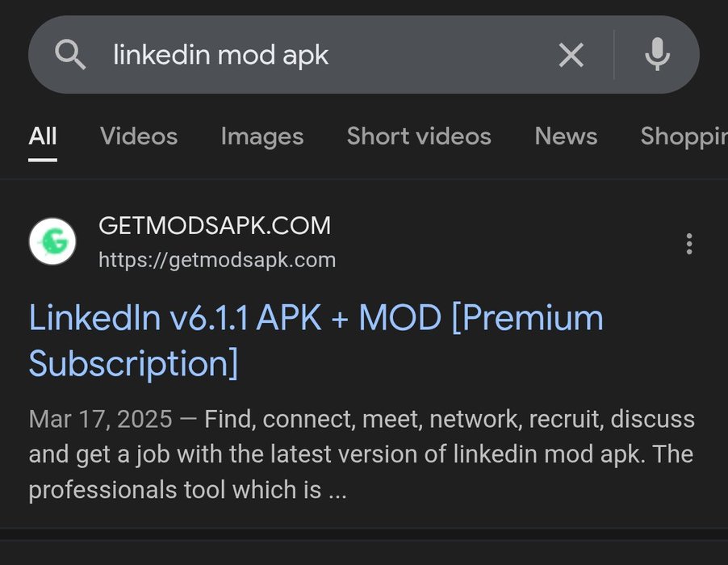Switch to the Videos tab

tap(139, 136)
